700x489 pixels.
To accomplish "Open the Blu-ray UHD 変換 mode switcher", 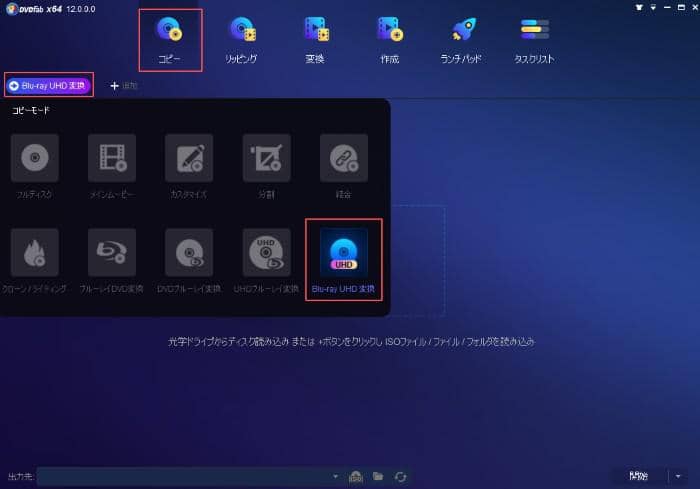I will [49, 85].
